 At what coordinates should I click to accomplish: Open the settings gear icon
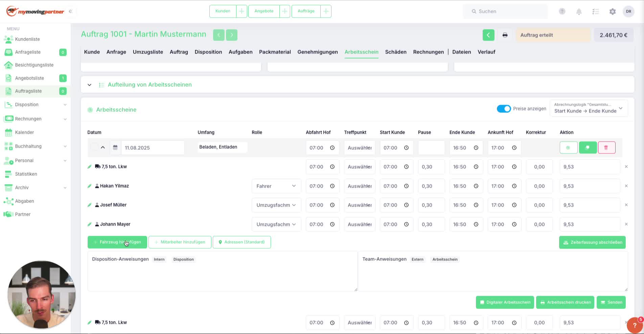click(613, 12)
